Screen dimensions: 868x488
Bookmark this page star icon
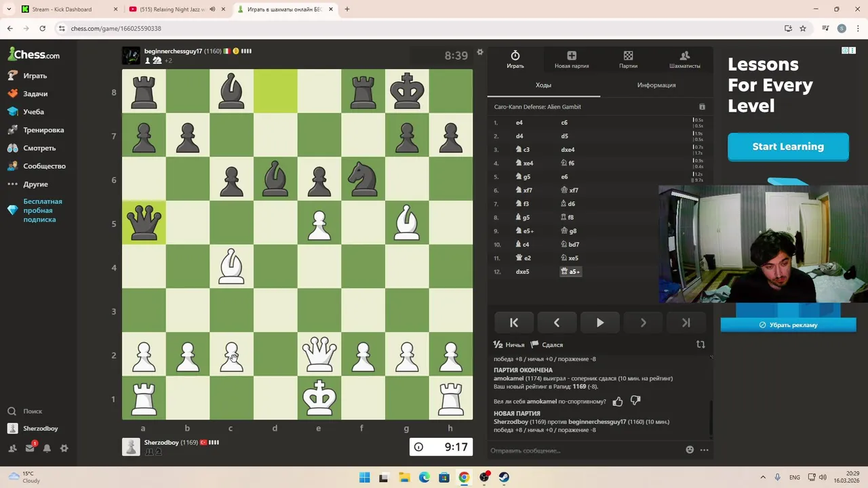coord(803,28)
